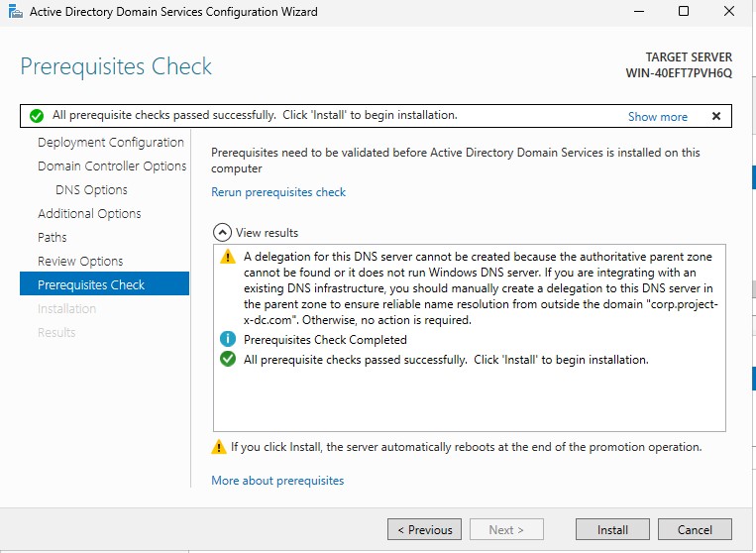756x553 pixels.
Task: Click the DNS delegation warning icon
Action: click(228, 257)
